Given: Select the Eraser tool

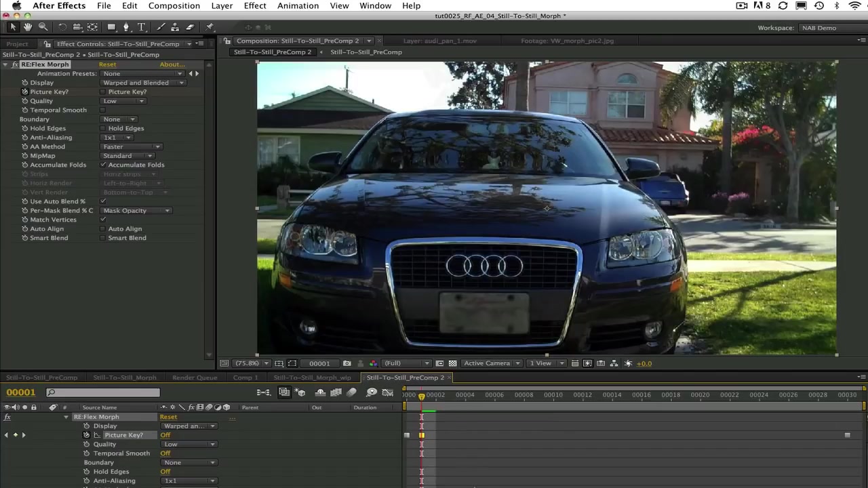Looking at the screenshot, I should (190, 27).
